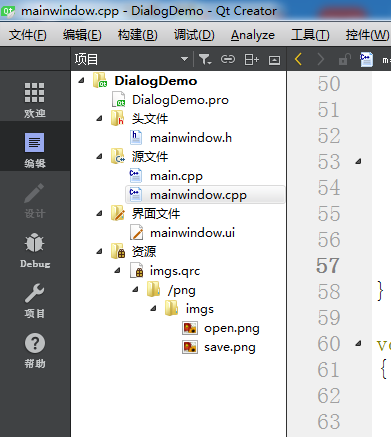391x437 pixels.
Task: Go back in editor navigation history
Action: click(x=298, y=60)
